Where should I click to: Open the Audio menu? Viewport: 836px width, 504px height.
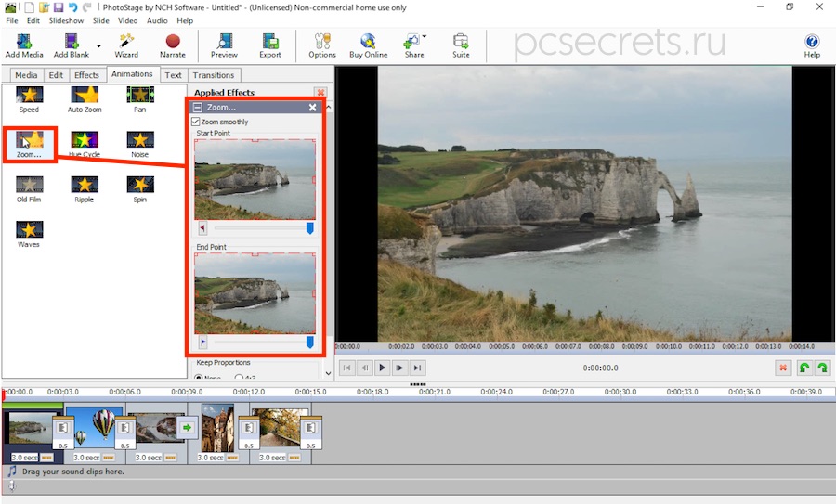click(157, 20)
